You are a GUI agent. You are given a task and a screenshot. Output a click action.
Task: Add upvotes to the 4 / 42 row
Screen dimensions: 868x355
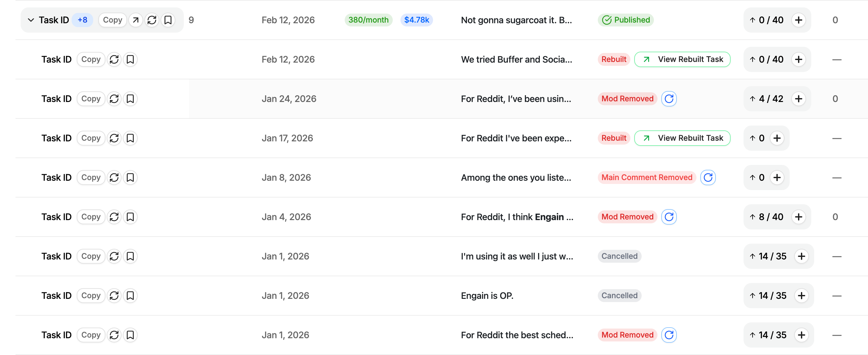pos(798,99)
